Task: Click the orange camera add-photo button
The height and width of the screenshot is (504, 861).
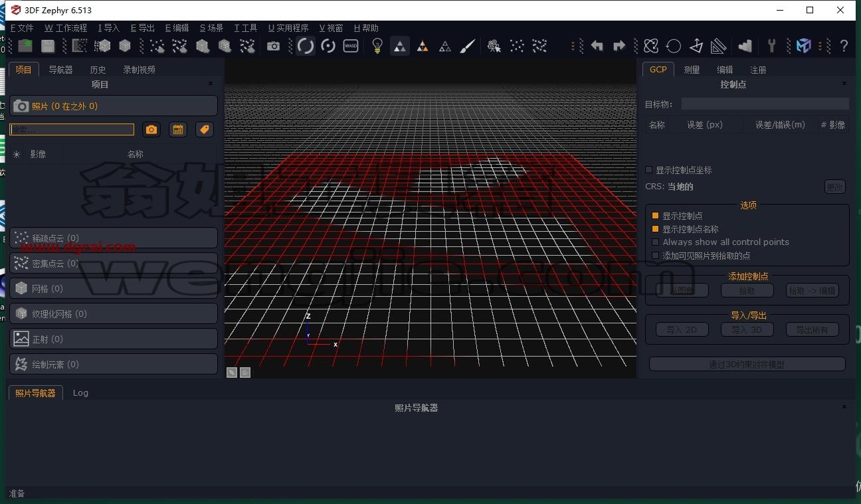Action: (x=151, y=129)
